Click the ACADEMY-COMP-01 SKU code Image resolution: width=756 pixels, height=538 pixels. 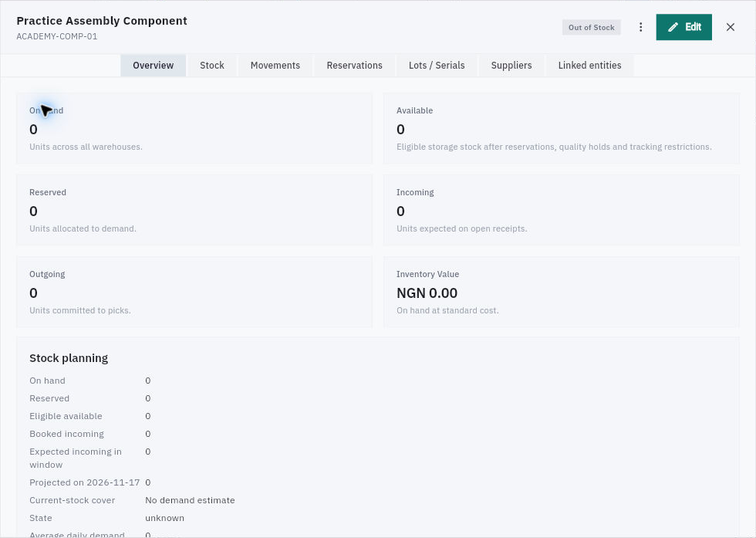[57, 36]
